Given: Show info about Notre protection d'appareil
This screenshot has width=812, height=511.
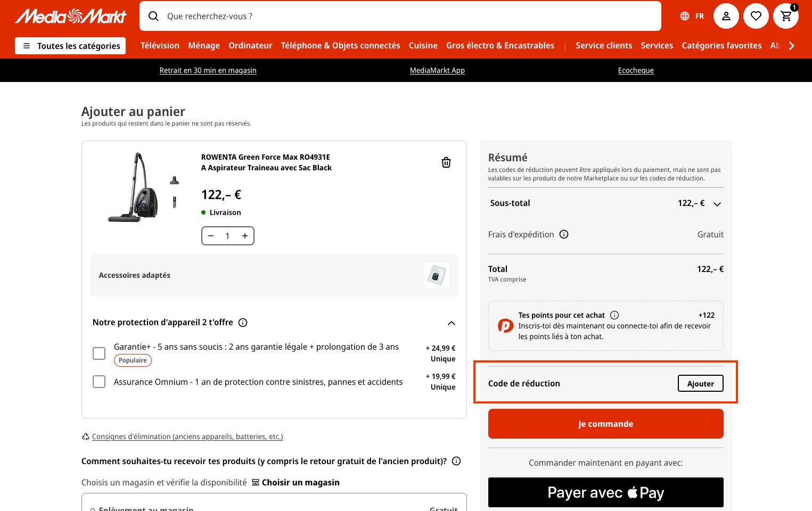Looking at the screenshot, I should pyautogui.click(x=243, y=323).
